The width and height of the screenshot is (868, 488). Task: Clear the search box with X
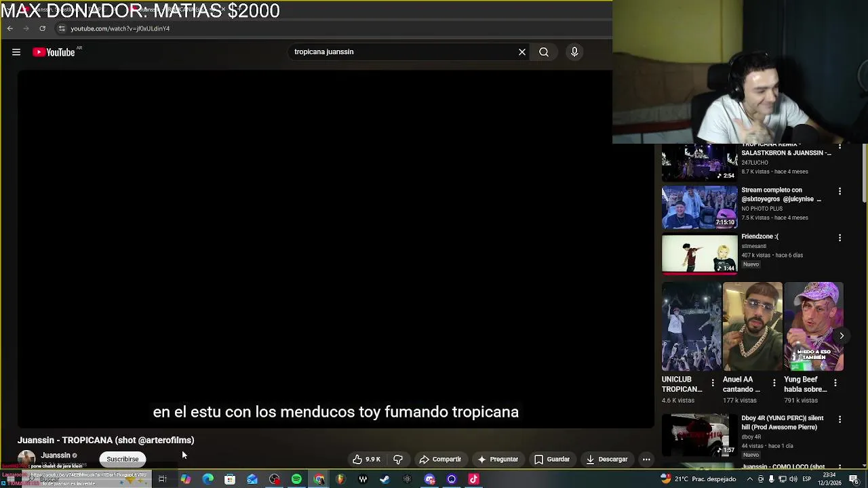coord(522,52)
